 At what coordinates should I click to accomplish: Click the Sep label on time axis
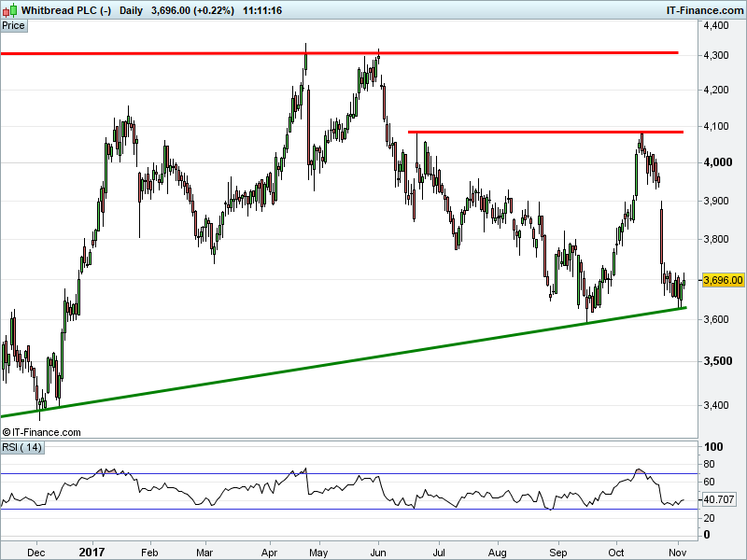pos(557,553)
